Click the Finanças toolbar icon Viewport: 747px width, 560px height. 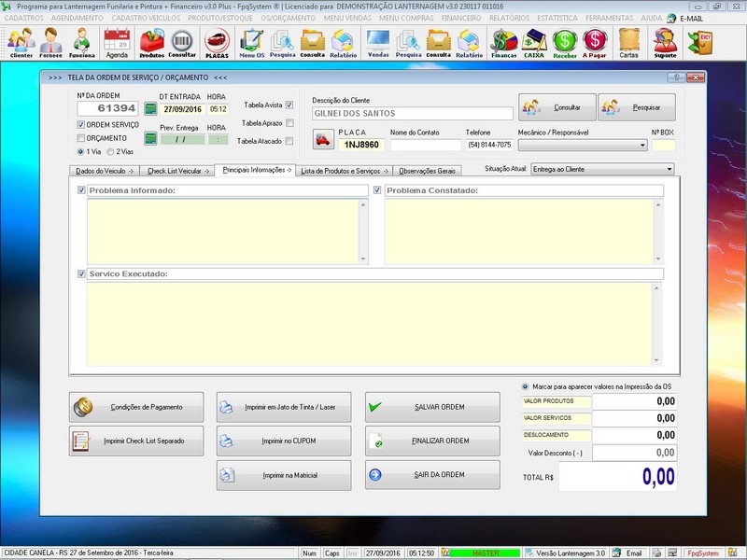pos(504,42)
